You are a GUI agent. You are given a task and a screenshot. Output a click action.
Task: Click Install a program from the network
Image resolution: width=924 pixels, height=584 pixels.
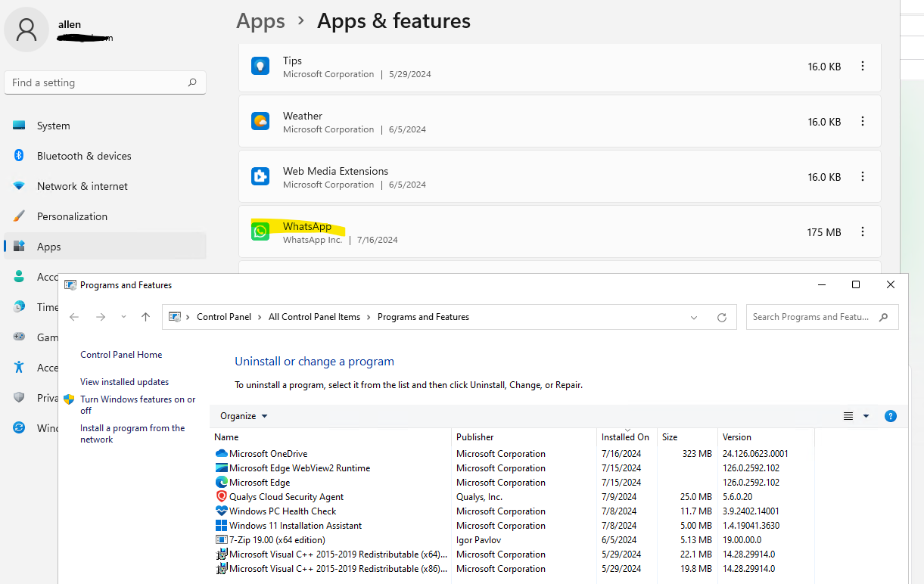(x=132, y=433)
